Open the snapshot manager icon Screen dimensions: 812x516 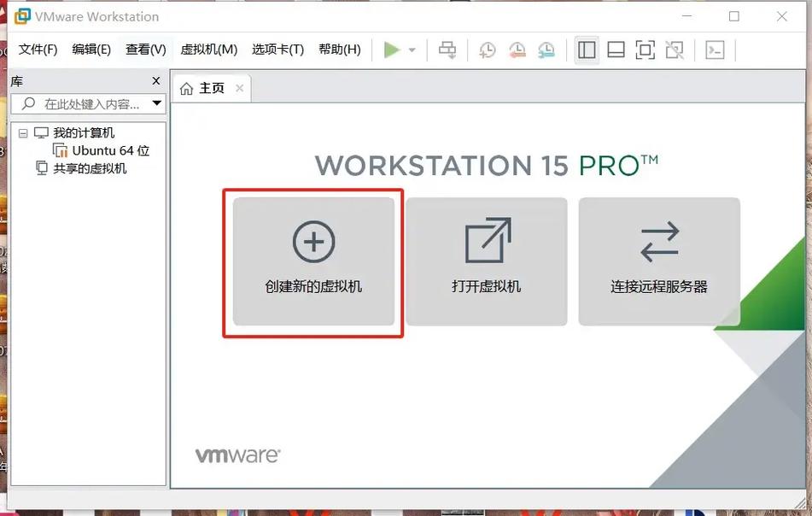click(x=546, y=50)
